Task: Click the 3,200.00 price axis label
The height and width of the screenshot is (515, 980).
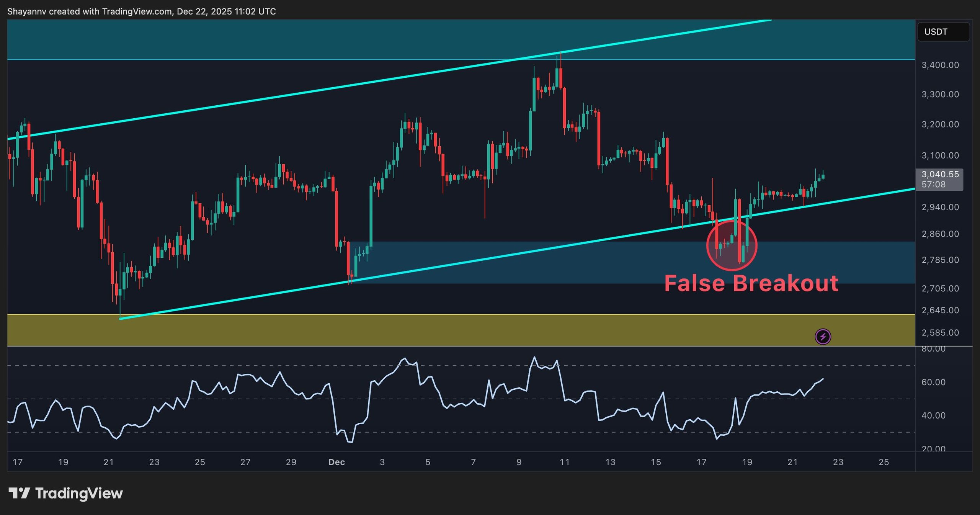Action: 940,124
